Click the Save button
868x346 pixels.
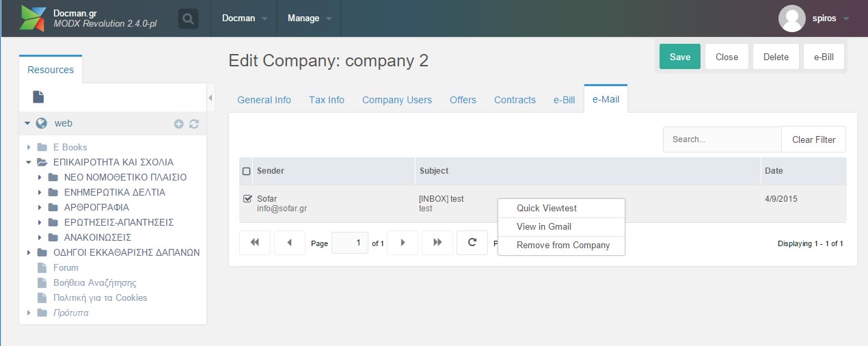pyautogui.click(x=680, y=57)
